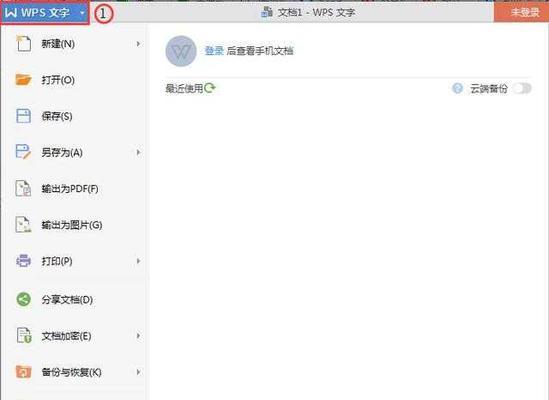Click the Save As icon

click(x=23, y=152)
